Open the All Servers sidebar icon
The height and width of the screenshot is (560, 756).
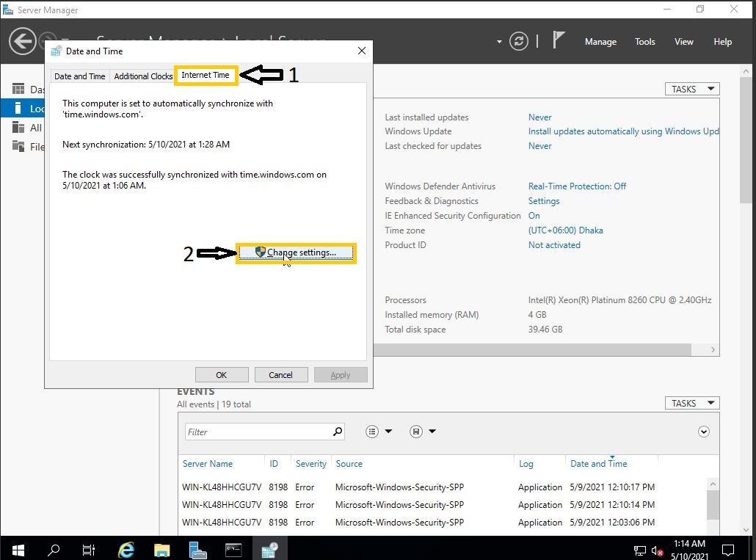click(18, 128)
